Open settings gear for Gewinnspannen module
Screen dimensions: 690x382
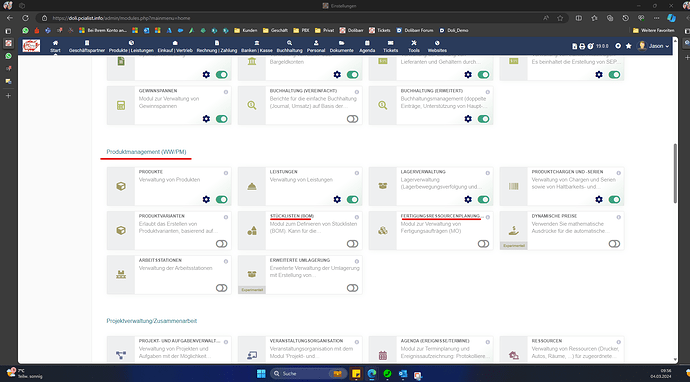pyautogui.click(x=206, y=119)
